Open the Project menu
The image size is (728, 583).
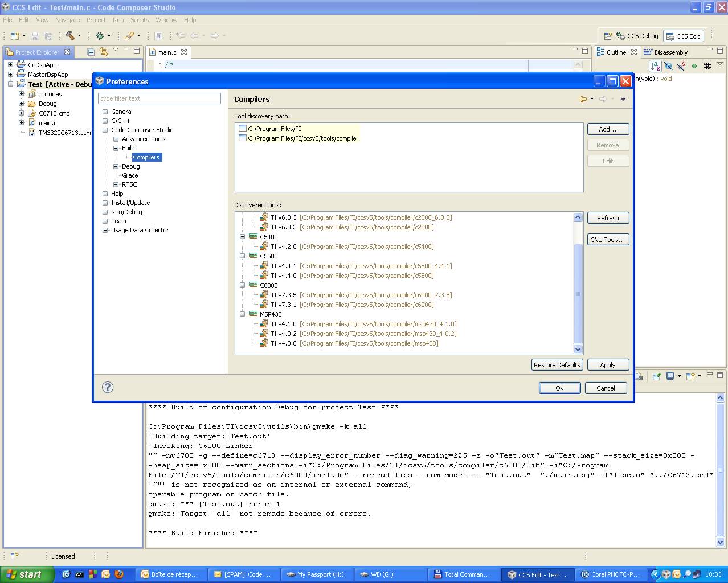point(96,20)
